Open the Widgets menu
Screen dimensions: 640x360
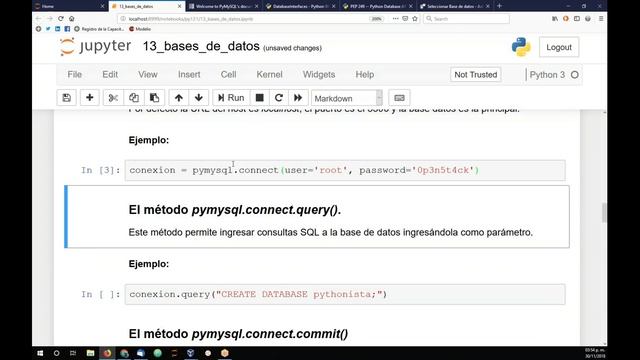[x=319, y=75]
